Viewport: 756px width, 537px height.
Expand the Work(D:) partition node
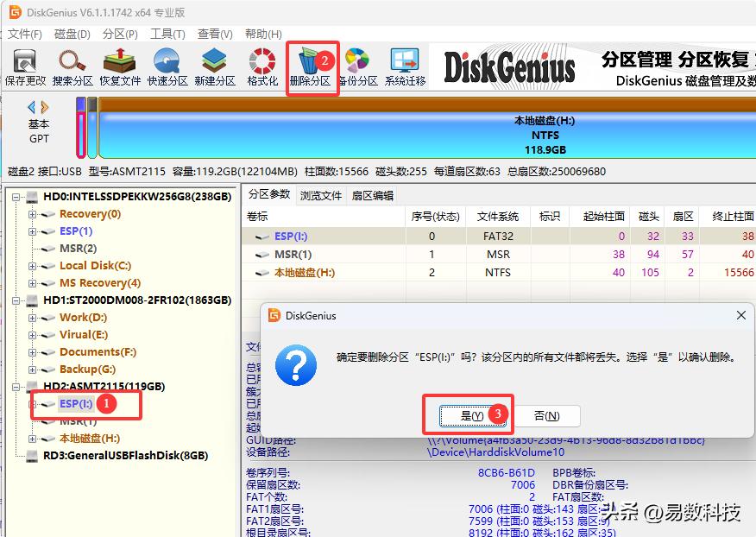pos(32,318)
